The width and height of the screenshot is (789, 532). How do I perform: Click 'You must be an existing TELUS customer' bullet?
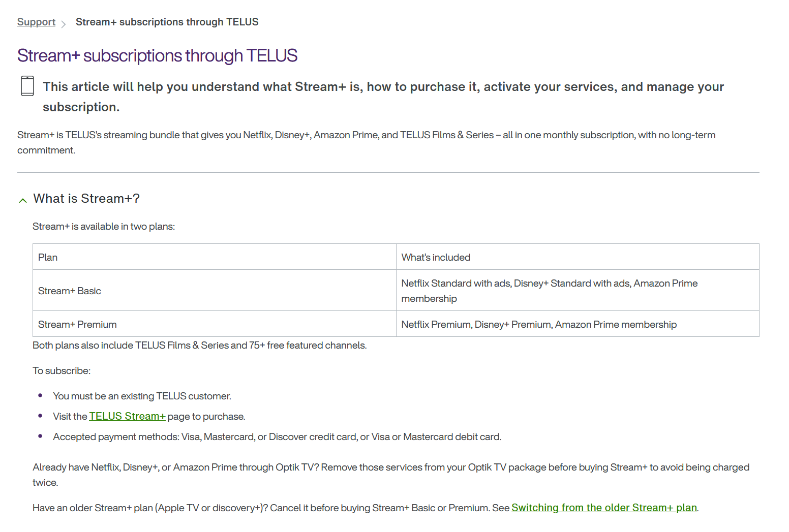pyautogui.click(x=142, y=396)
